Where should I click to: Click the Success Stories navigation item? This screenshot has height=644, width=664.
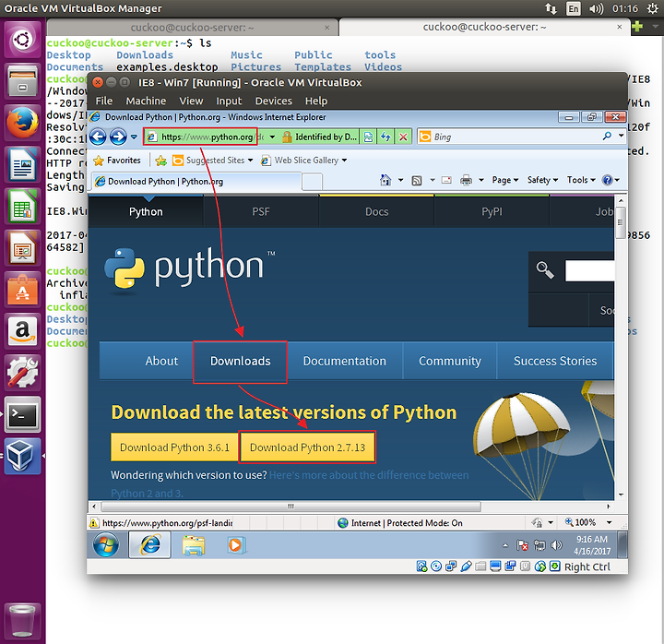555,361
